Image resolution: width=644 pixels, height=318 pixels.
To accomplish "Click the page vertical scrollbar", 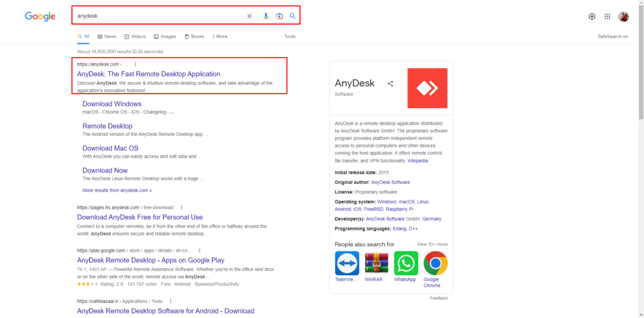I will 641,62.
